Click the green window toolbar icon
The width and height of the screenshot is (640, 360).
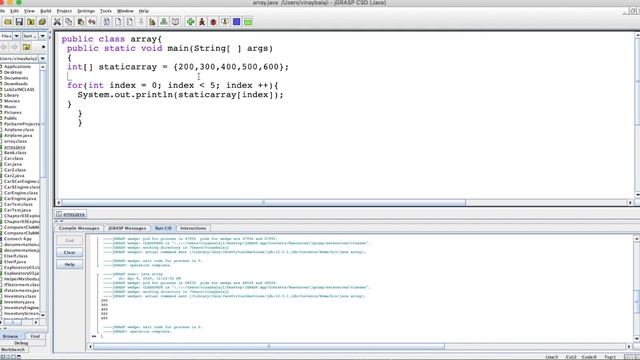248,22
